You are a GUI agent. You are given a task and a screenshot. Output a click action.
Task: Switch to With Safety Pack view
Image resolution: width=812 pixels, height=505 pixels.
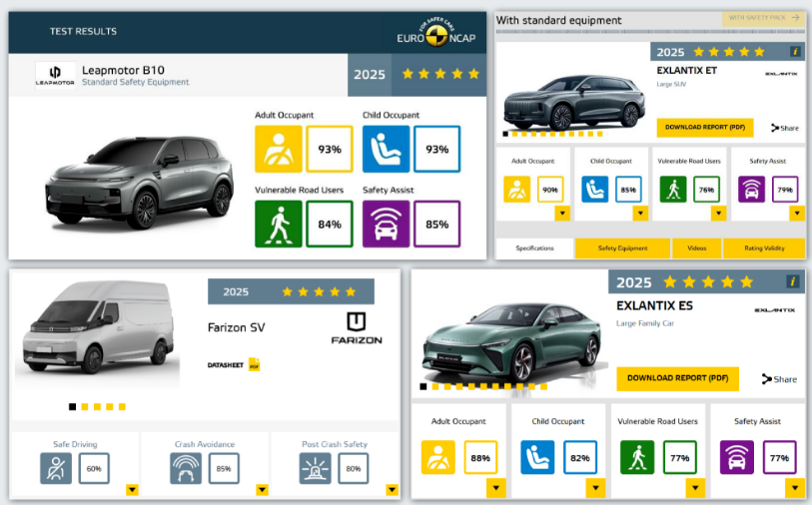(x=764, y=18)
